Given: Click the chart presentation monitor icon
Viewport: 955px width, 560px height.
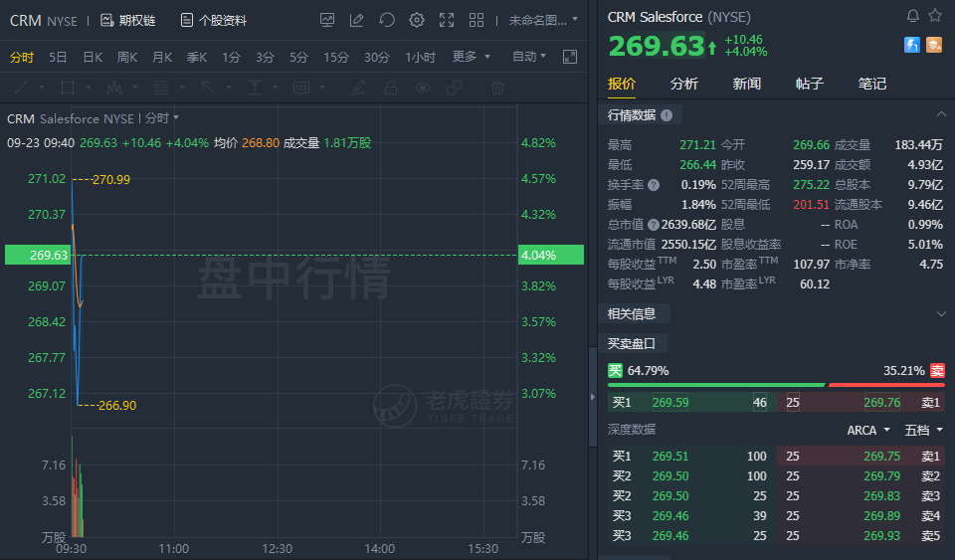Looking at the screenshot, I should (x=327, y=20).
